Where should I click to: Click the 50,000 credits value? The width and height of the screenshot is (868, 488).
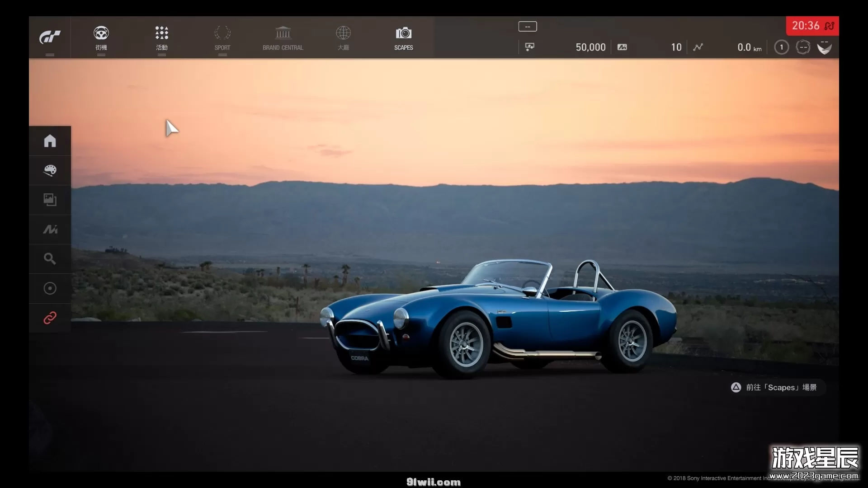[590, 47]
